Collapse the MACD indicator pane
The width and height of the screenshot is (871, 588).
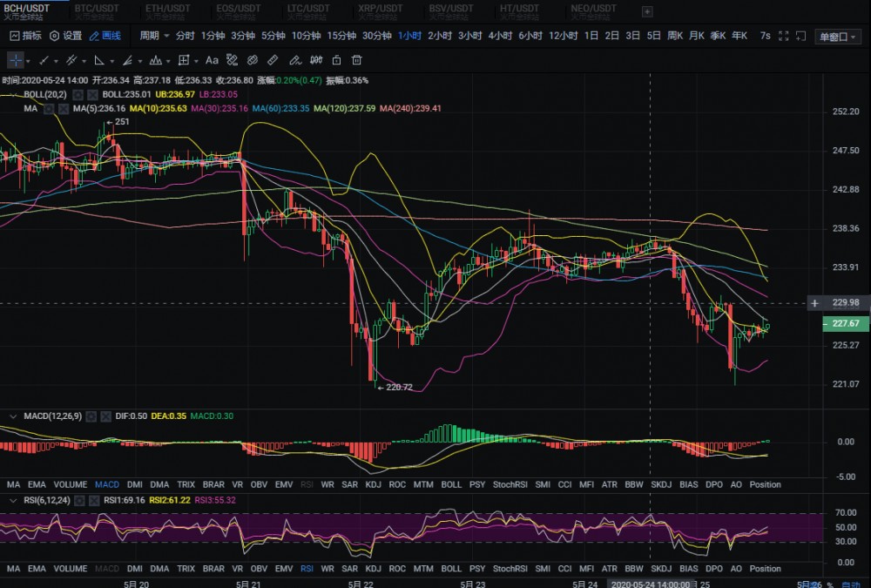(x=12, y=417)
